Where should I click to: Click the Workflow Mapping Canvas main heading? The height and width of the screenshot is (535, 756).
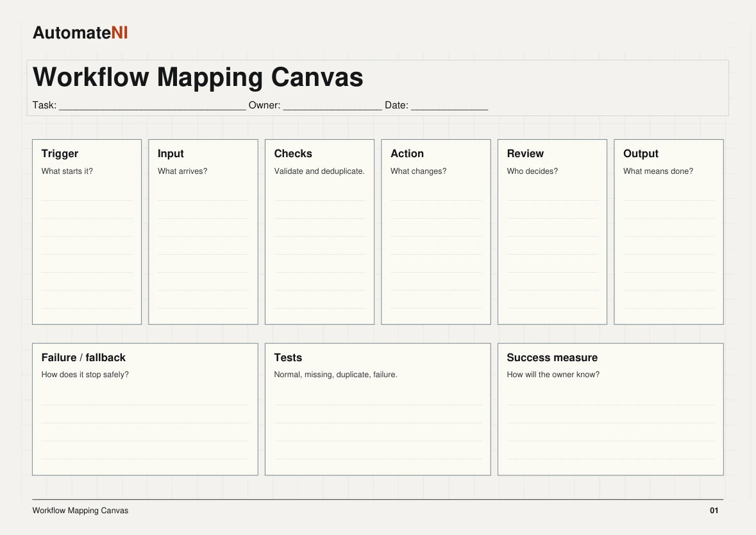pyautogui.click(x=197, y=77)
